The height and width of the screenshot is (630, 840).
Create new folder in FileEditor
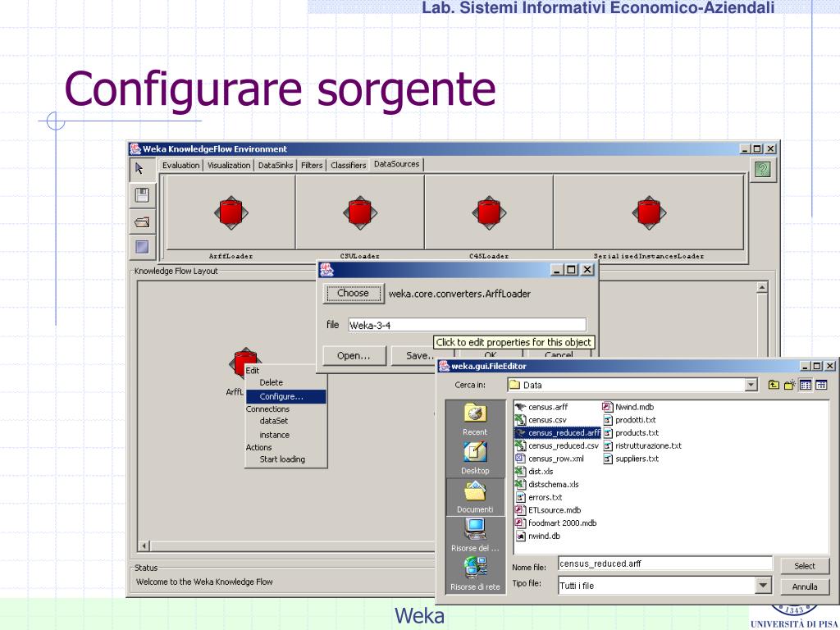789,385
